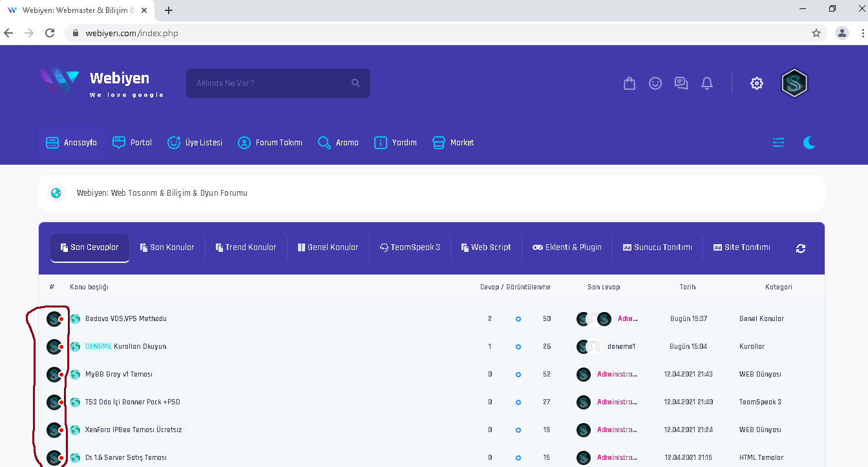Open the settings gear icon in header

point(757,83)
